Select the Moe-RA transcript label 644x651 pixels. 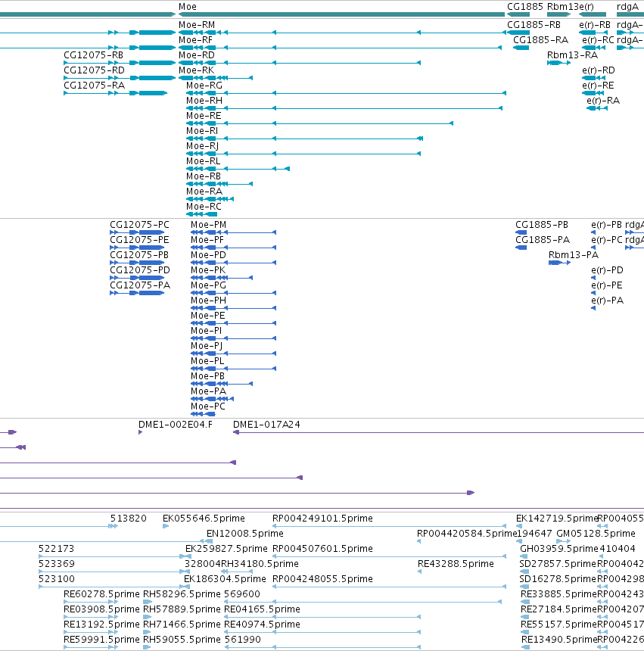point(204,192)
